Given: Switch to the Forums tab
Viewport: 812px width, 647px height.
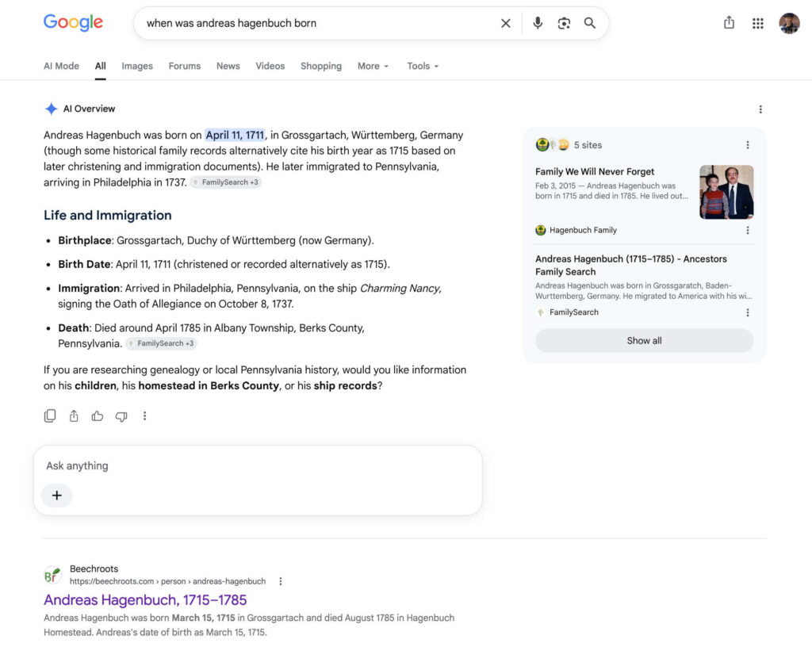Looking at the screenshot, I should pyautogui.click(x=184, y=67).
